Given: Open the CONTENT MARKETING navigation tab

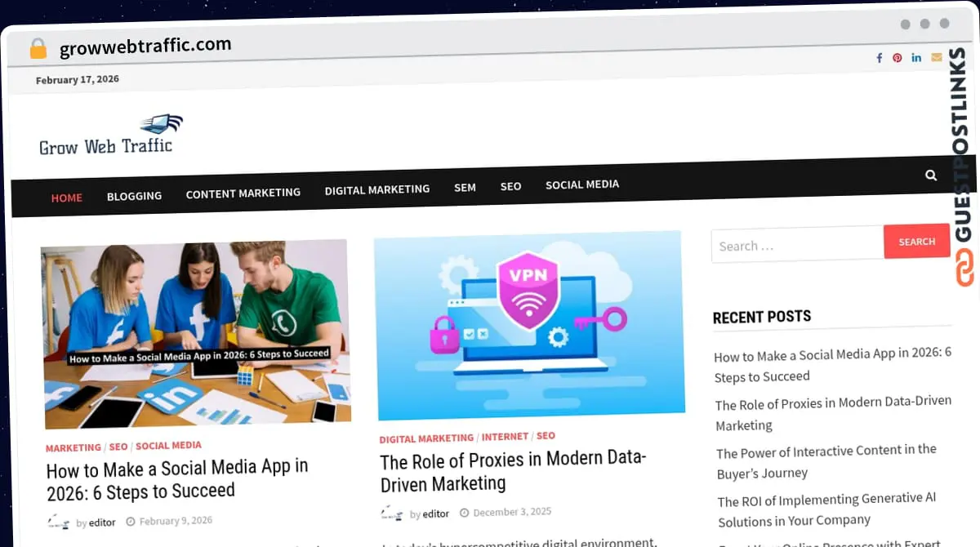Looking at the screenshot, I should coord(243,193).
